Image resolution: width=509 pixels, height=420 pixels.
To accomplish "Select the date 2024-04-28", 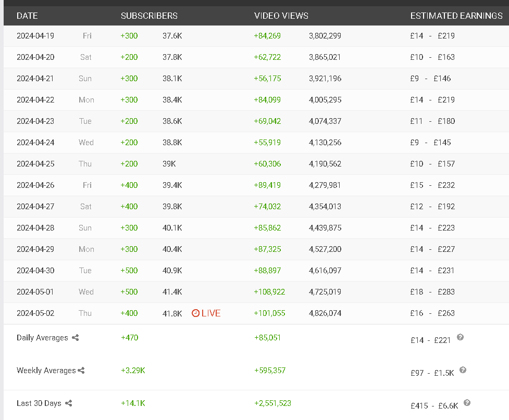I will [35, 228].
